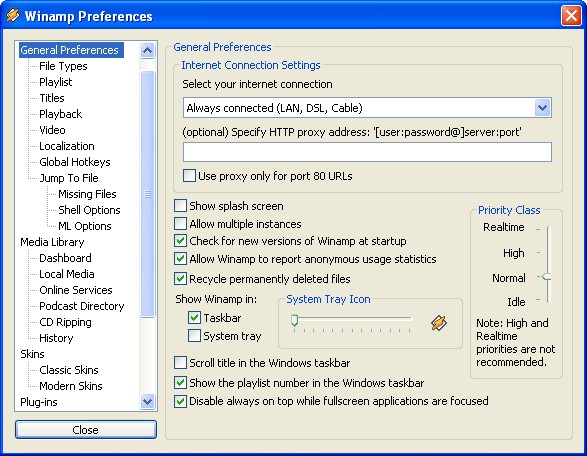
Task: Select Local Media in the tree
Action: click(67, 274)
